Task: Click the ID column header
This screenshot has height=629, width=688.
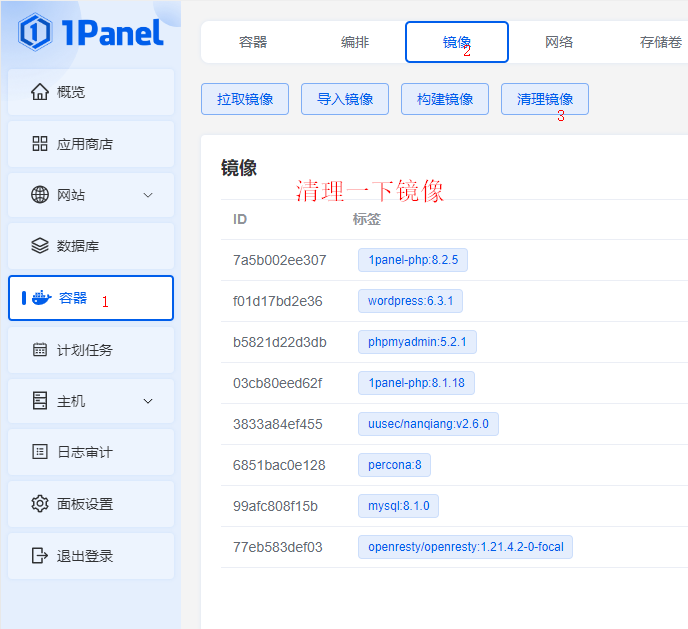Action: (240, 219)
